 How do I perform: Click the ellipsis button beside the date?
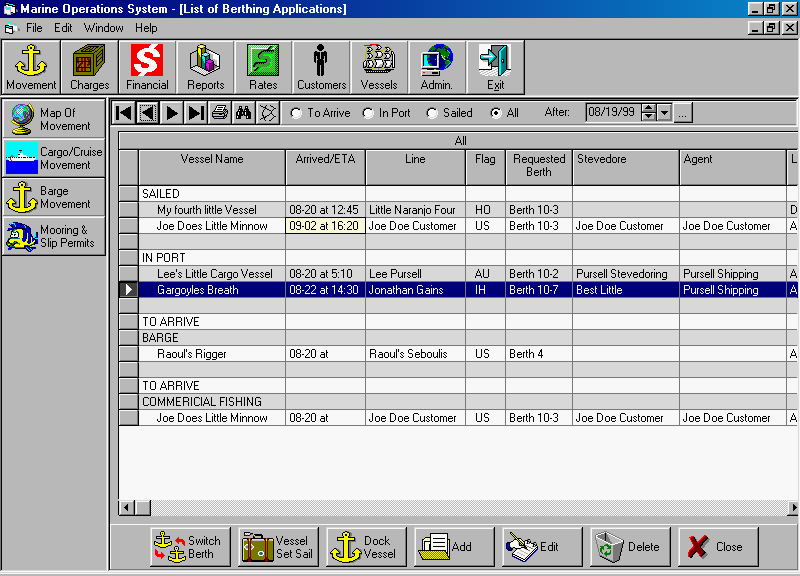click(683, 113)
